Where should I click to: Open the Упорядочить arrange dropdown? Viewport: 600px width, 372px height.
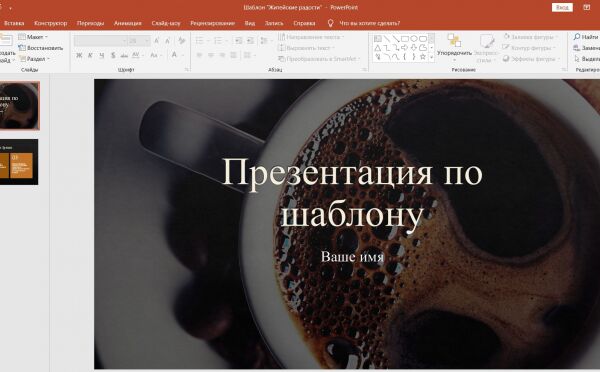click(454, 47)
